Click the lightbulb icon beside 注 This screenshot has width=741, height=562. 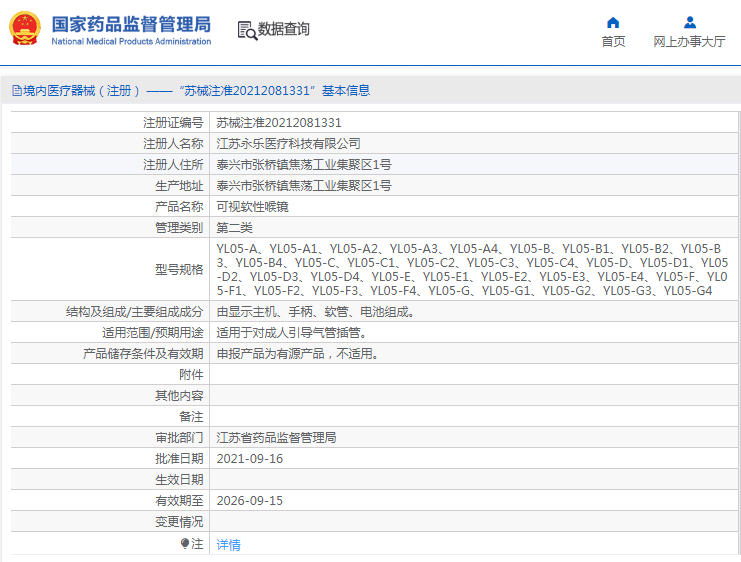pyautogui.click(x=185, y=544)
